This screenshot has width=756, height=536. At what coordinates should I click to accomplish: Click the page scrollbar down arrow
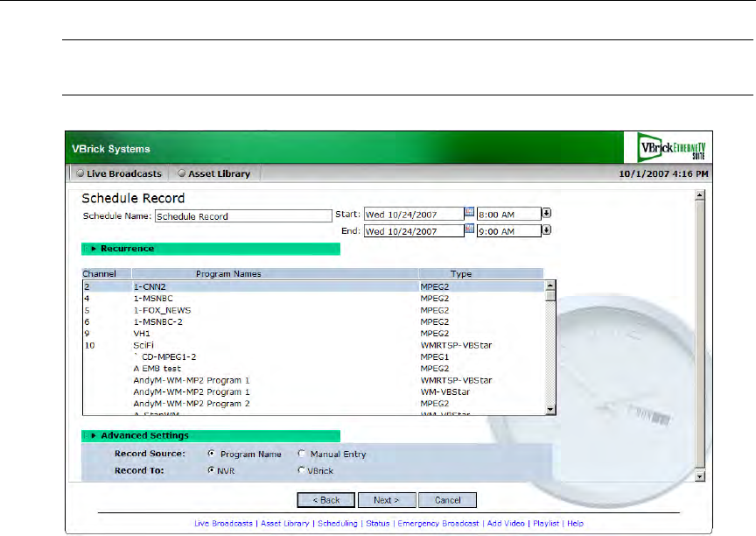699,476
